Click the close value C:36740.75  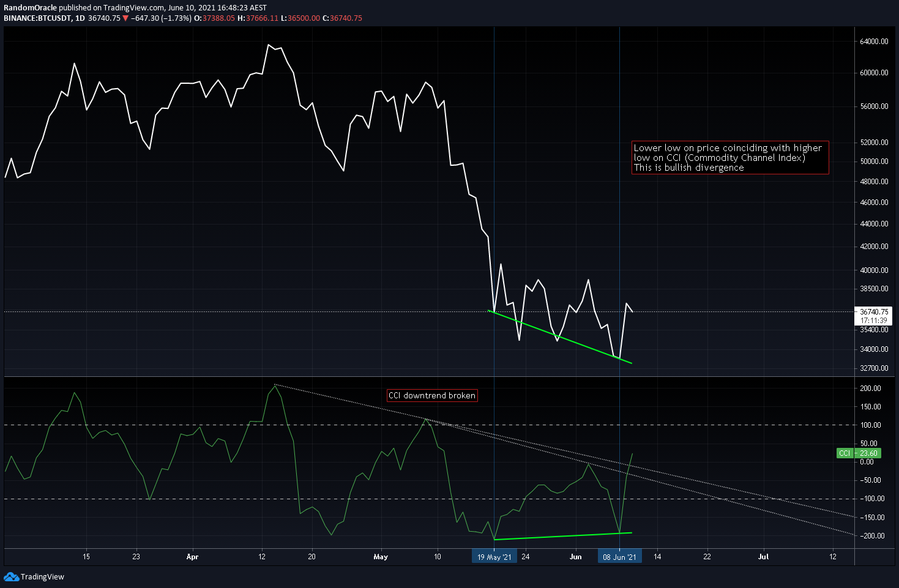(x=342, y=18)
